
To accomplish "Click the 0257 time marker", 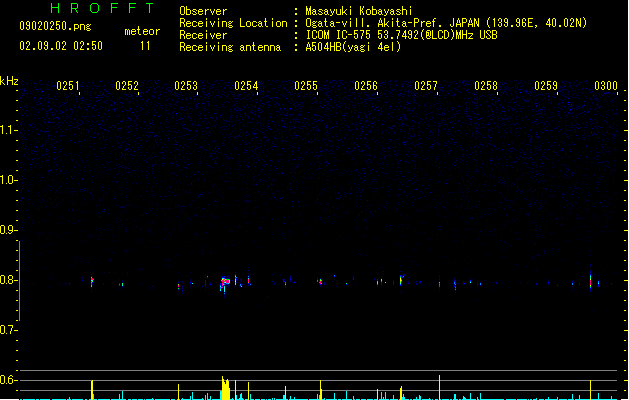I will click(426, 86).
